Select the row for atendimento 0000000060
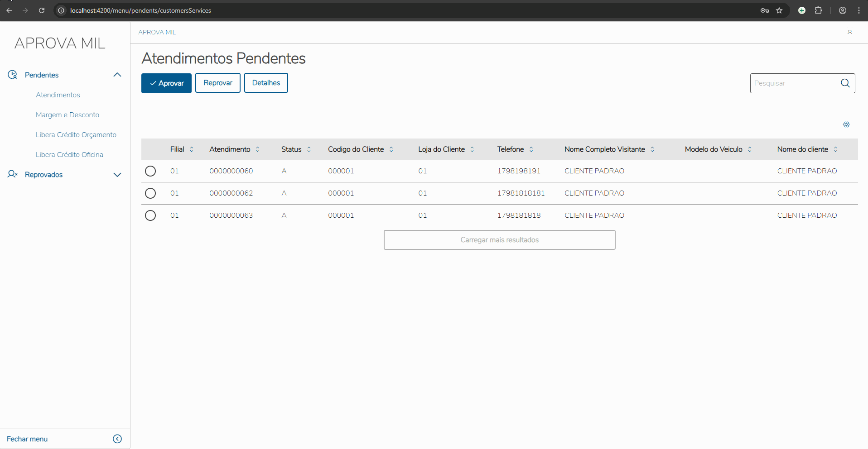This screenshot has width=868, height=449. tap(150, 171)
